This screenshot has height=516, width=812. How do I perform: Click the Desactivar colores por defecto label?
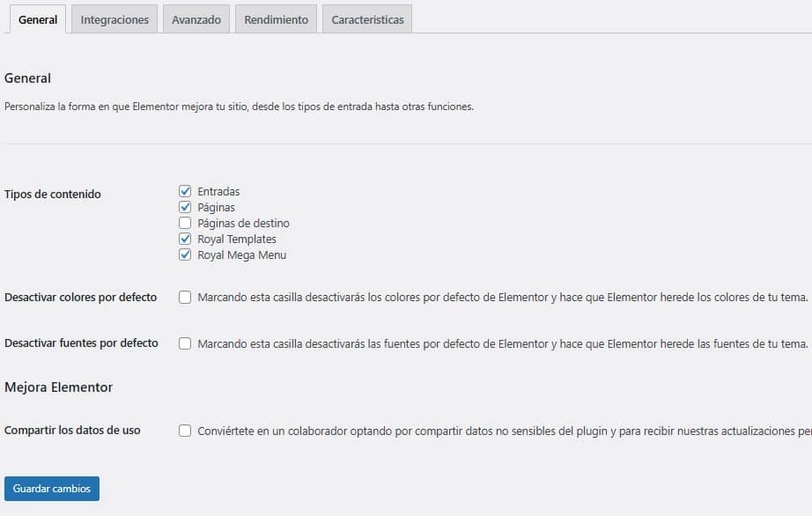[x=81, y=298]
